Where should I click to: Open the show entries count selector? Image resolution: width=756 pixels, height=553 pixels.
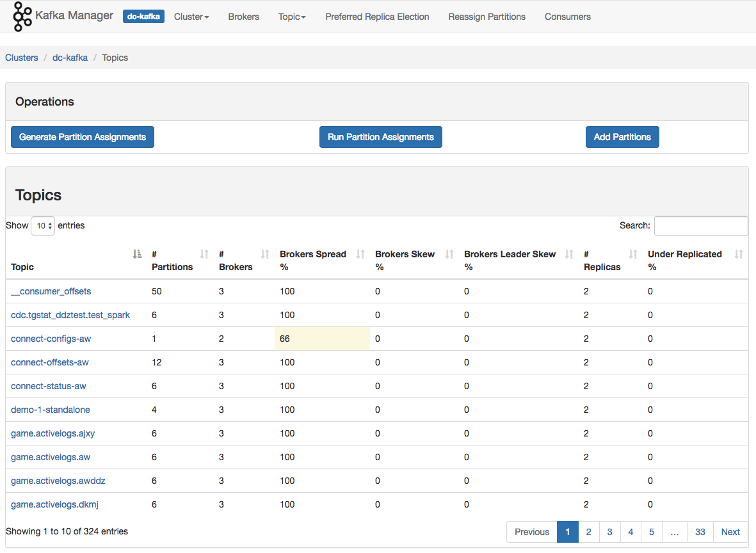click(43, 226)
